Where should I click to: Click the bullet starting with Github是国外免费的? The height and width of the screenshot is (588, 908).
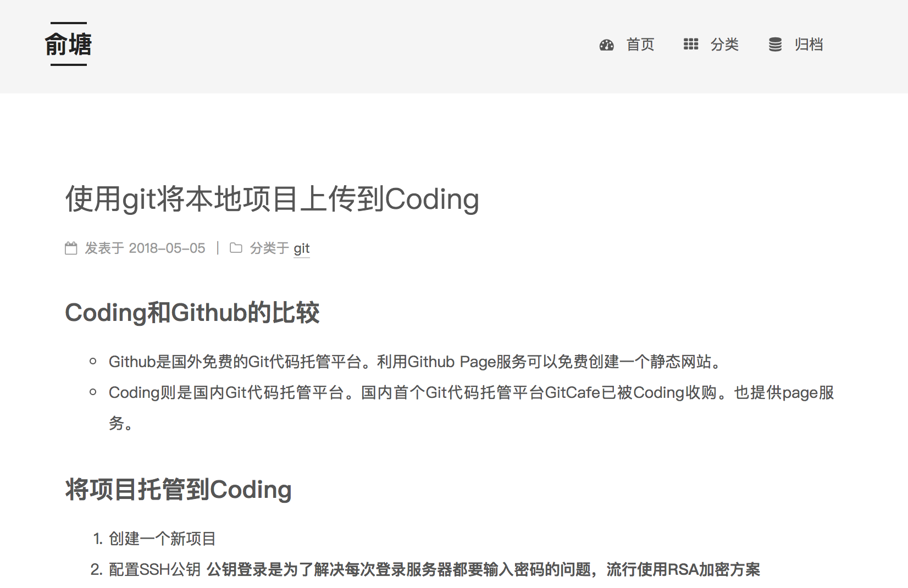tap(415, 362)
